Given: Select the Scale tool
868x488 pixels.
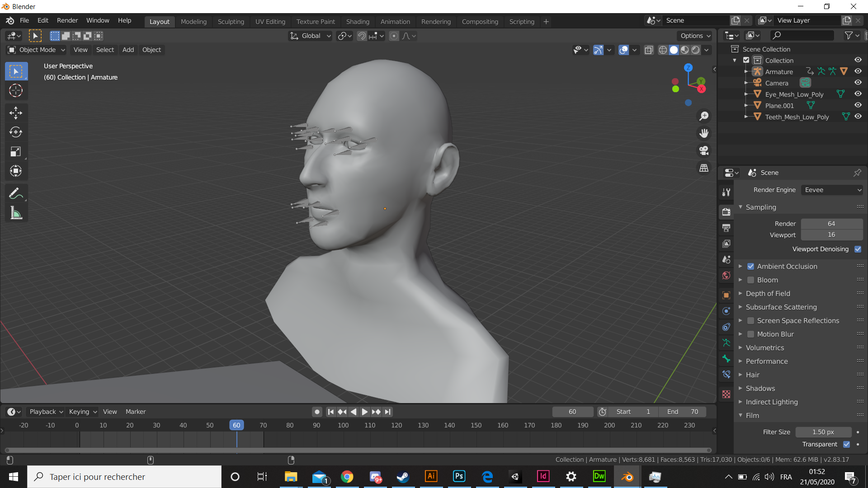Looking at the screenshot, I should 16,151.
